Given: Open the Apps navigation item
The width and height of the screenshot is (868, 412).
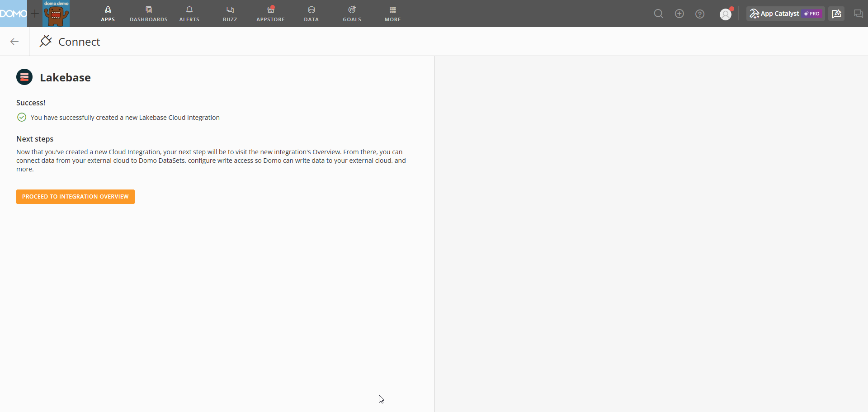Looking at the screenshot, I should tap(108, 14).
